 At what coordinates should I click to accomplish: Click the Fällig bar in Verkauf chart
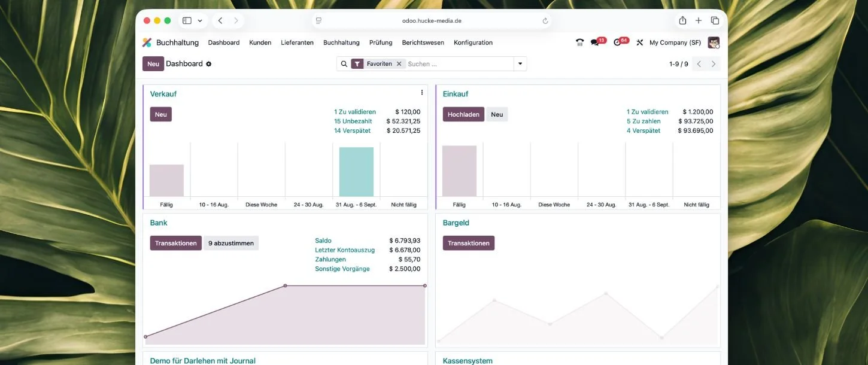166,180
